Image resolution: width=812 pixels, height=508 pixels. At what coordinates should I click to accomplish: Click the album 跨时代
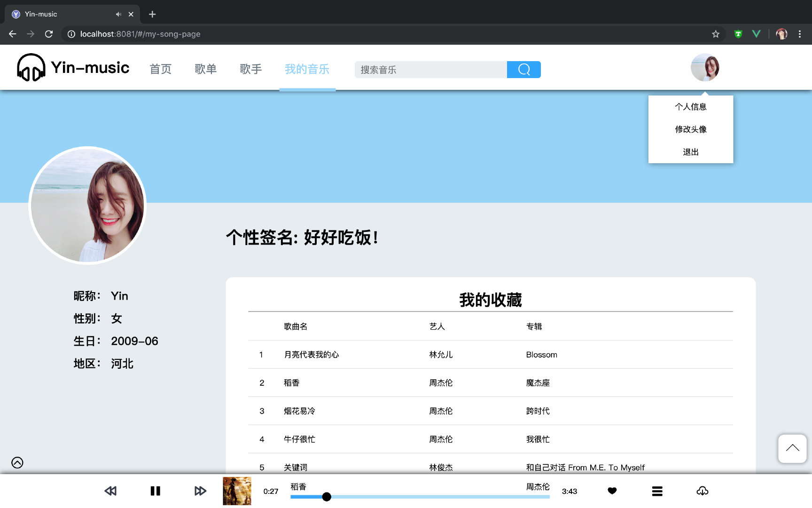pyautogui.click(x=538, y=411)
